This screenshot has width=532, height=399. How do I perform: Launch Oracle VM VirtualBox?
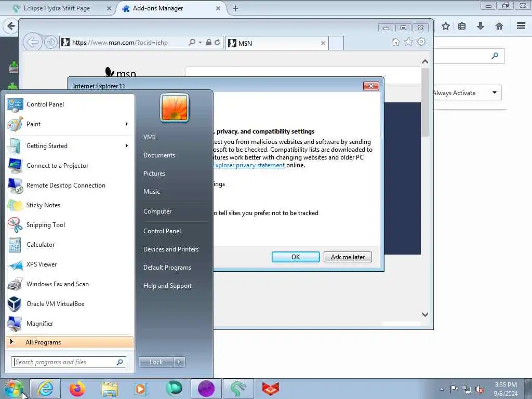pyautogui.click(x=70, y=303)
